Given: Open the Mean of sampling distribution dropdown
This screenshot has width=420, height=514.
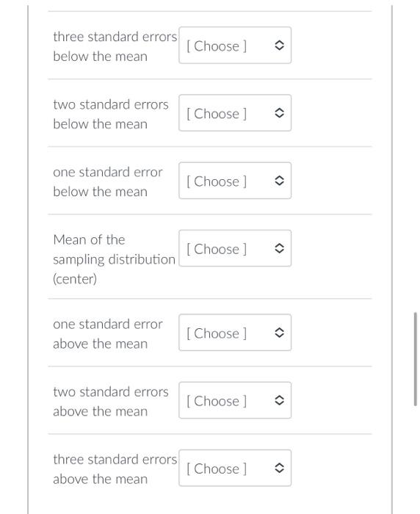Looking at the screenshot, I should 235,248.
